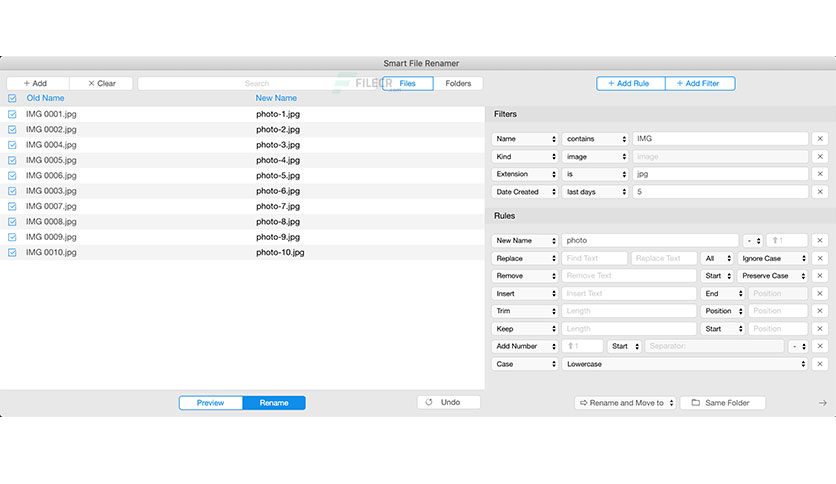Uncheck IMG 0003.jpg
Screen dimensions: 836x484
coord(12,191)
